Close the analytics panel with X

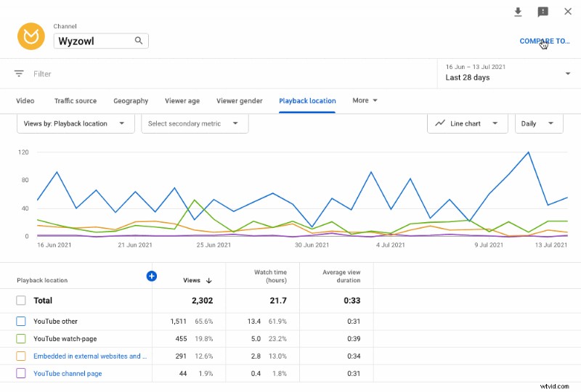(568, 12)
